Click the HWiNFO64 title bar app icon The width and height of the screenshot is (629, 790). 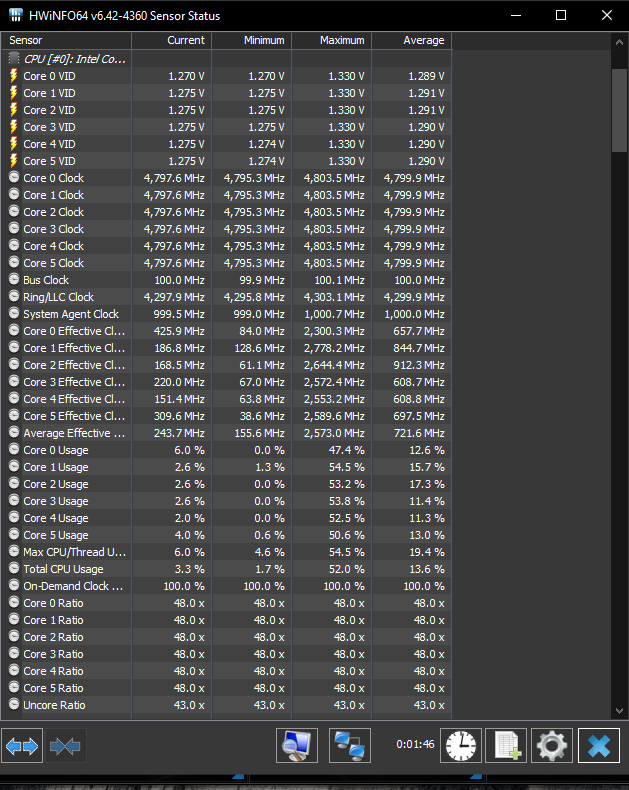pos(16,15)
